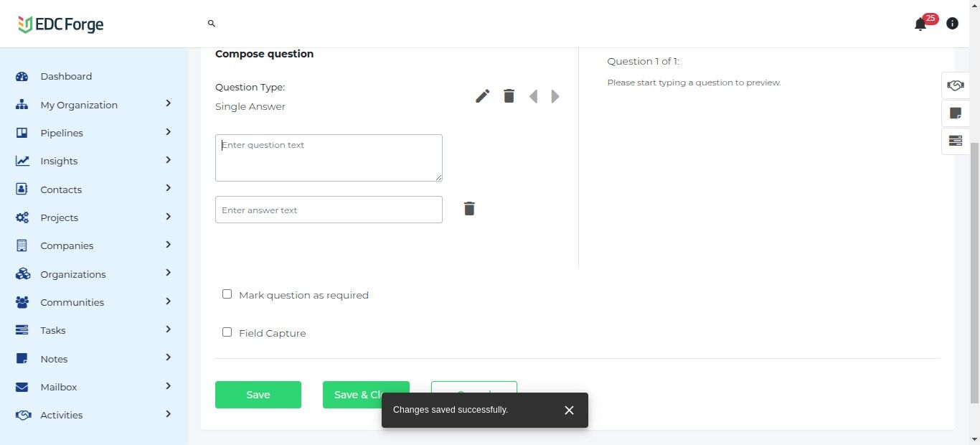This screenshot has height=445, width=980.
Task: Click the trash icon next to edit pencil
Action: coord(509,96)
